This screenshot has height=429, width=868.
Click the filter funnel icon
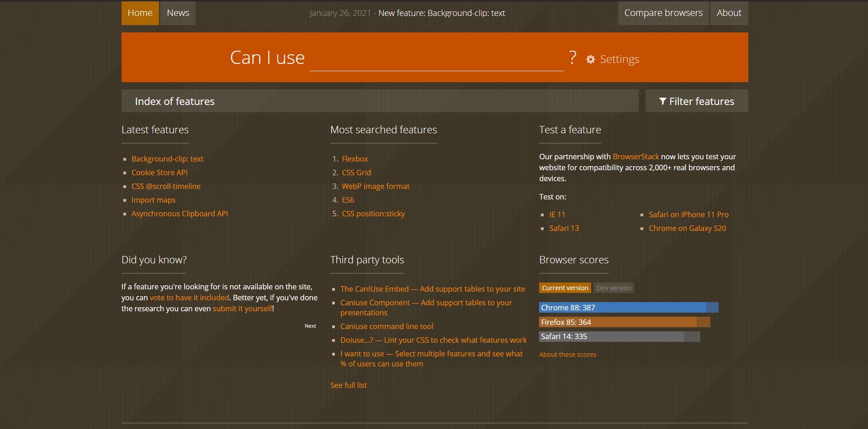pos(662,101)
